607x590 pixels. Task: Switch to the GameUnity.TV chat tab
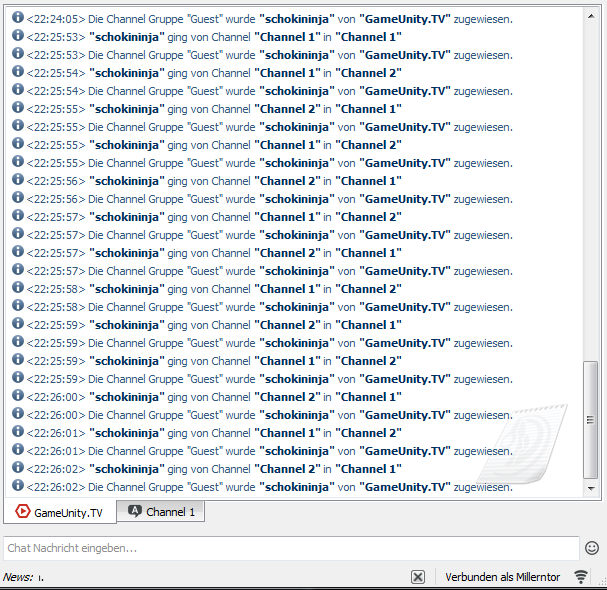pyautogui.click(x=59, y=512)
